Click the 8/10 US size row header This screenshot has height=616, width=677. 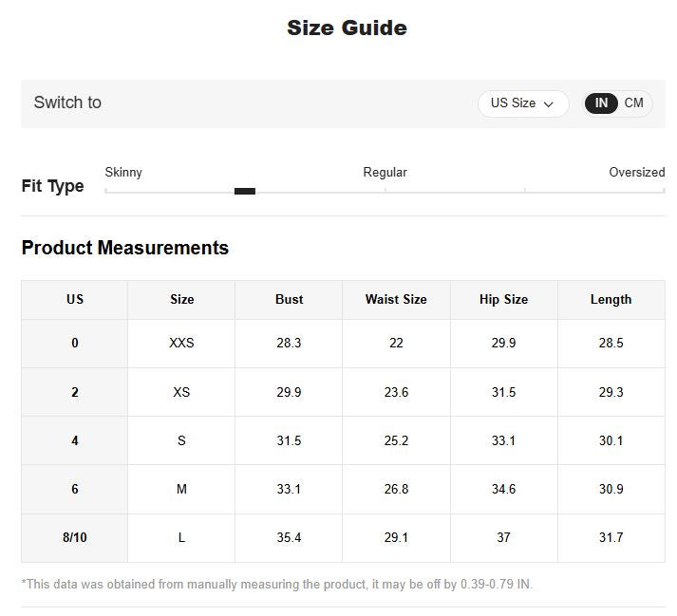[75, 537]
